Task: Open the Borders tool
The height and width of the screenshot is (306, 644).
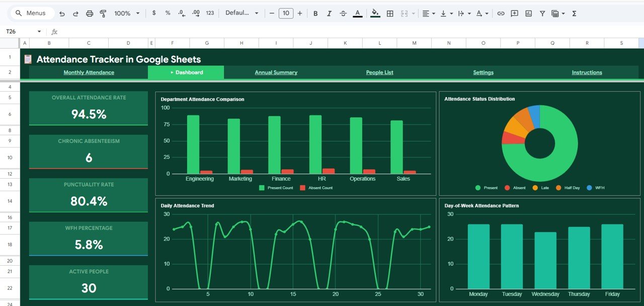Action: [x=390, y=13]
